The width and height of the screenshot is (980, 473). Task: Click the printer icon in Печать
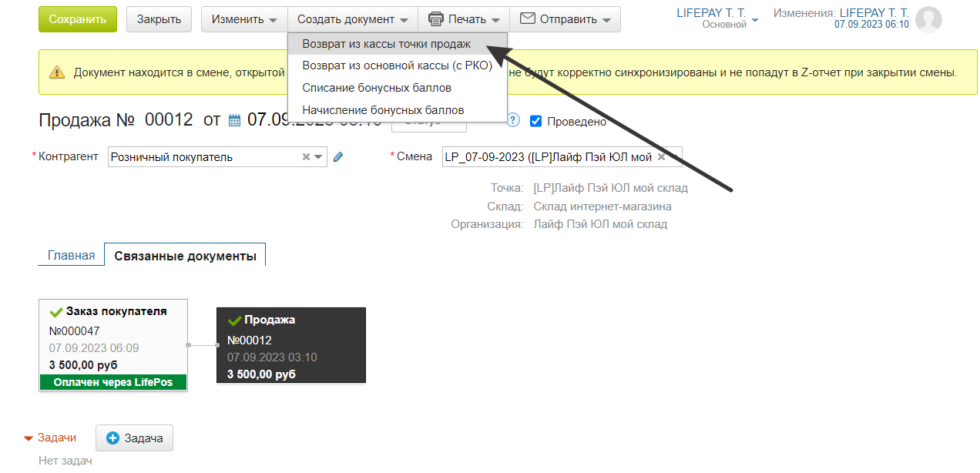[x=436, y=19]
